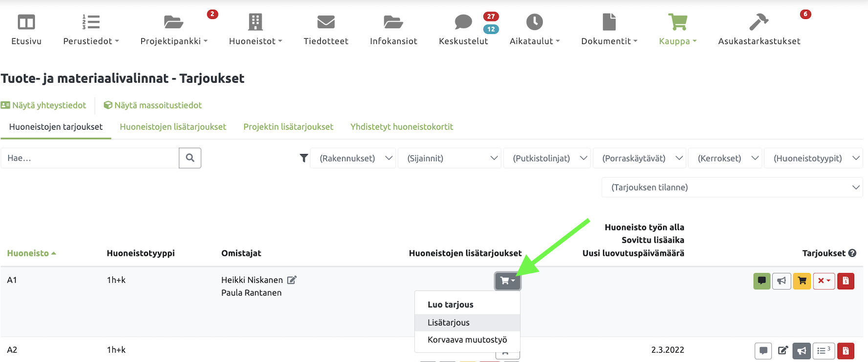Image resolution: width=868 pixels, height=362 pixels.
Task: Click the green comment icon in row A1
Action: click(x=761, y=281)
